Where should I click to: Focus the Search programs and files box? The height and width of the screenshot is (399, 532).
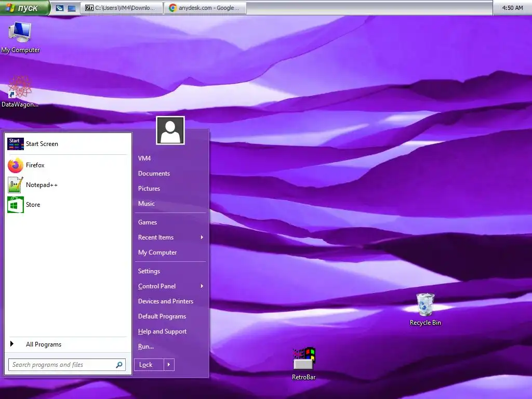(67, 365)
